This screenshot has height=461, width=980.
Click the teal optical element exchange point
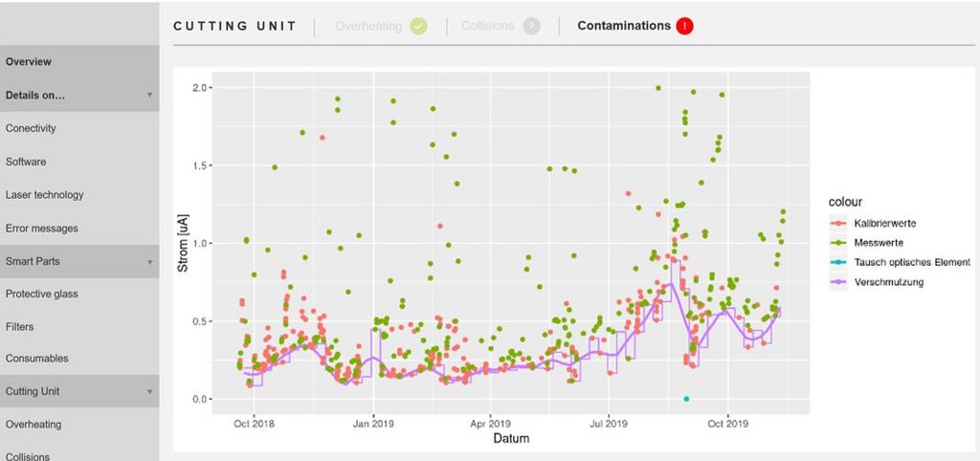pos(686,399)
